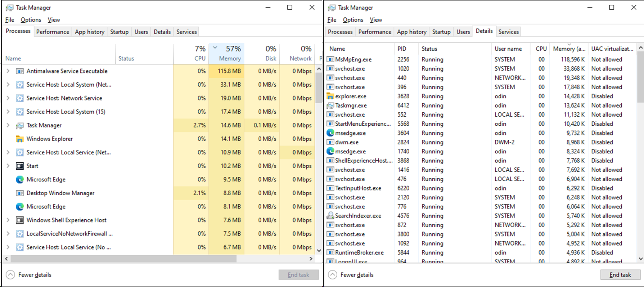Click the Service Host: Network Service gear icon
Viewport: 644px width, 287px height.
[x=20, y=98]
